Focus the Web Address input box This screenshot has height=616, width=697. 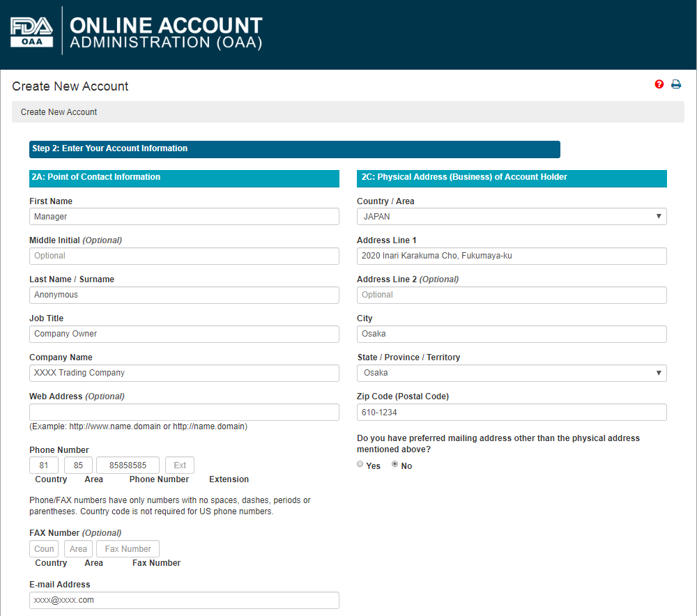coord(184,412)
